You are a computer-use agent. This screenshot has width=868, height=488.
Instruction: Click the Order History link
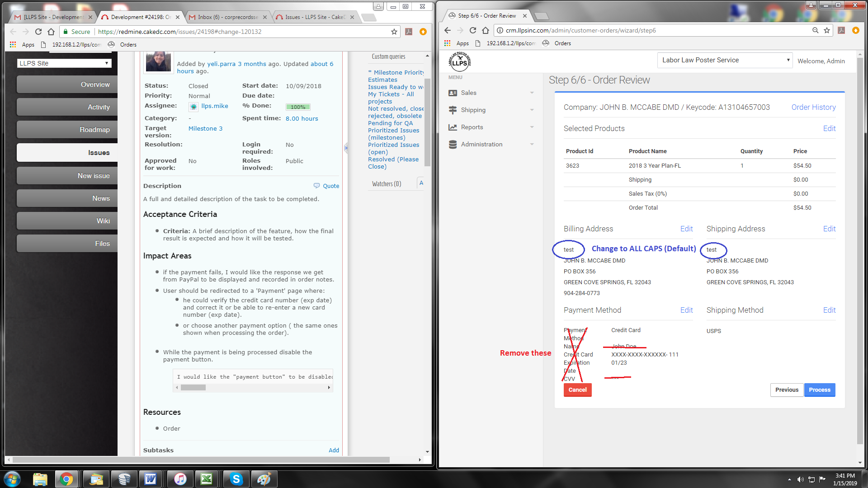coord(813,107)
